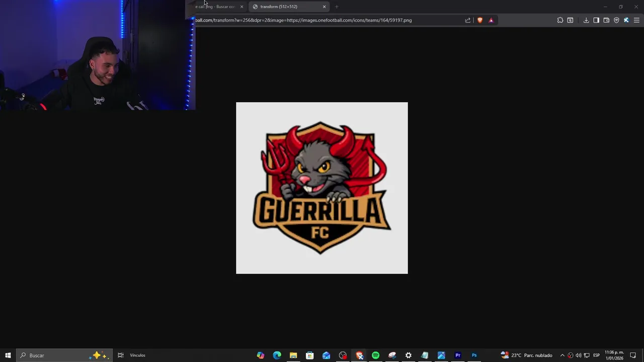Open a new browser tab
The image size is (644, 362).
[x=337, y=7]
